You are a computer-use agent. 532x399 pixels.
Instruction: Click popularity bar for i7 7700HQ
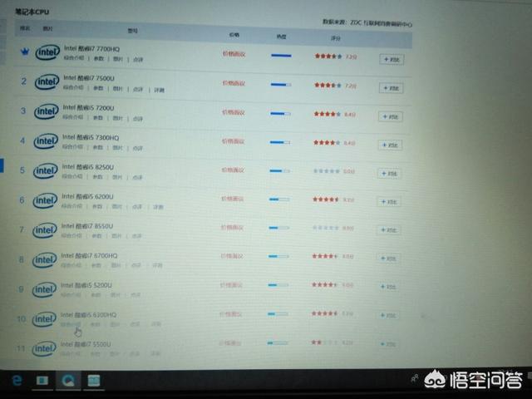tap(281, 56)
